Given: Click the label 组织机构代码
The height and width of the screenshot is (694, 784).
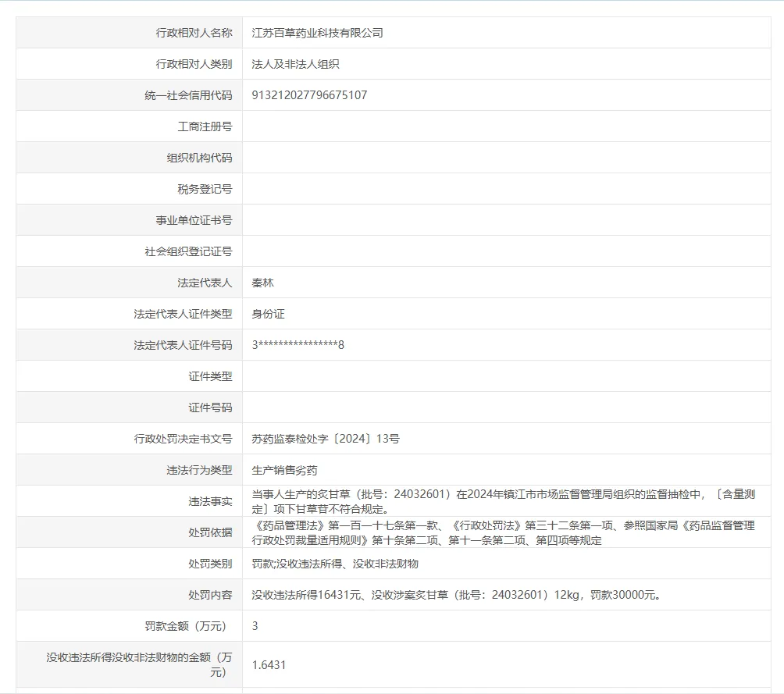Looking at the screenshot, I should (199, 158).
